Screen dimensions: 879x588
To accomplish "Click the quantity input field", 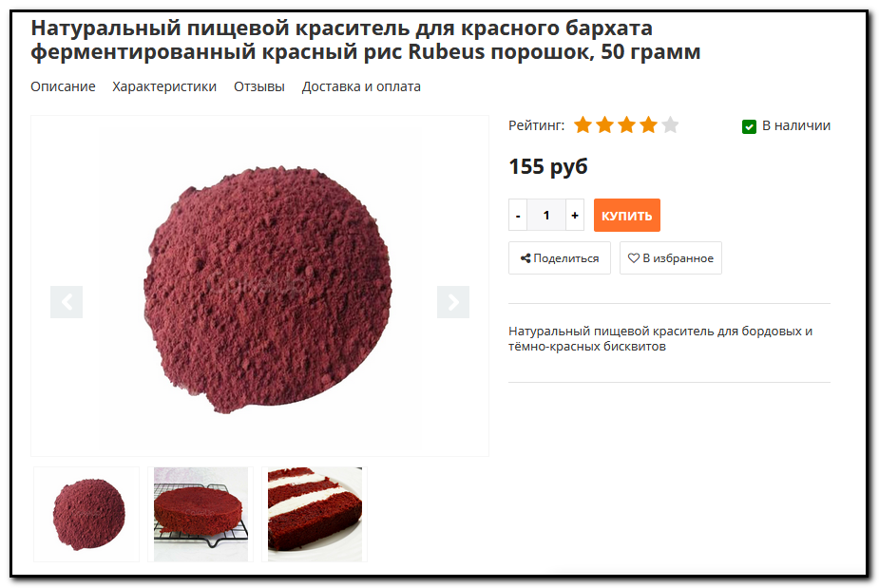I will click(546, 216).
